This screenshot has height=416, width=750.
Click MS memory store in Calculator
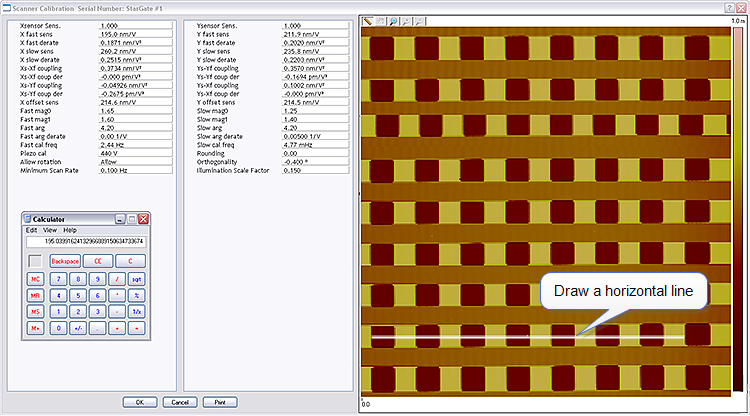(35, 312)
